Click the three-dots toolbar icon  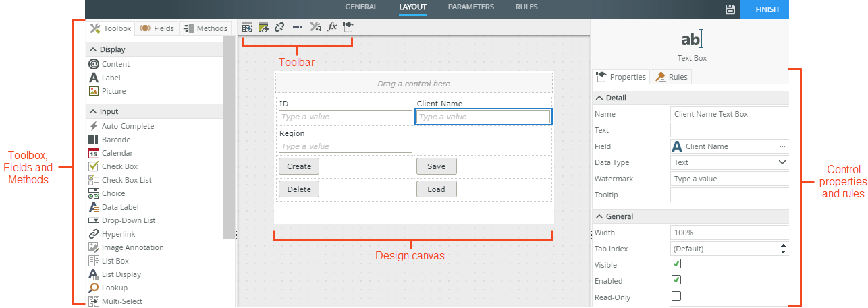pos(298,28)
